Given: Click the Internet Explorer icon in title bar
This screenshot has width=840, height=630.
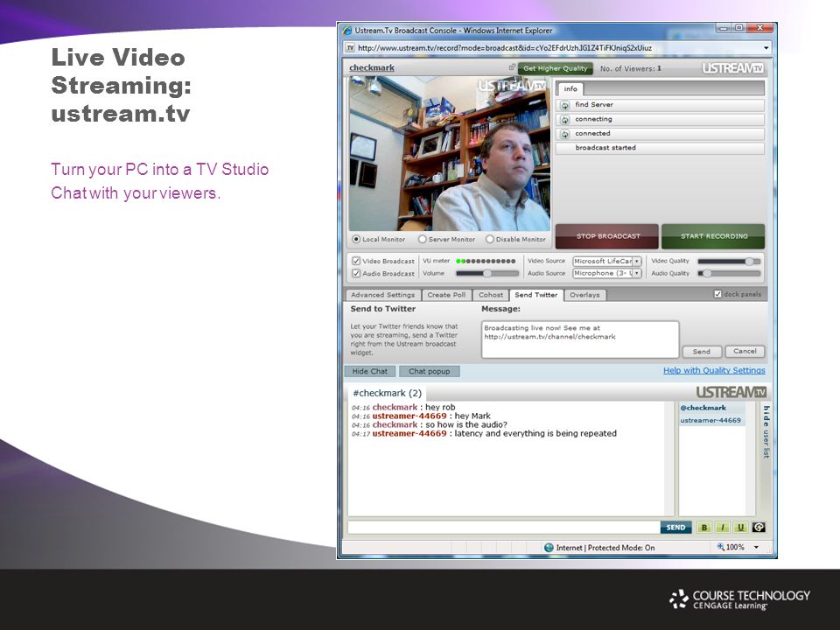Looking at the screenshot, I should click(347, 31).
